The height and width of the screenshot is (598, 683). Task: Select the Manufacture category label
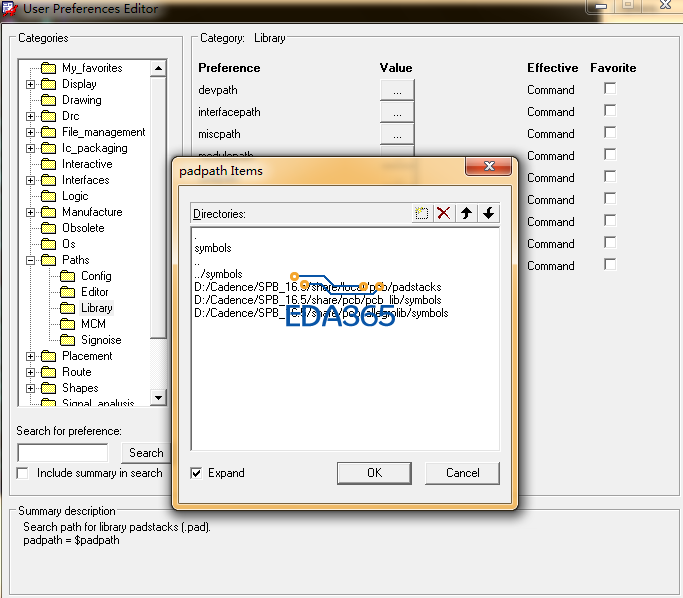92,212
